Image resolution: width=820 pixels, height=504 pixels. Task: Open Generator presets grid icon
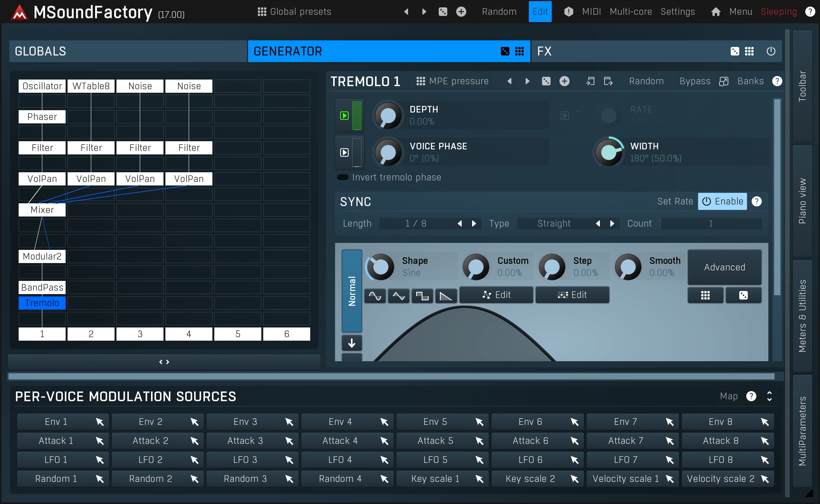click(519, 51)
